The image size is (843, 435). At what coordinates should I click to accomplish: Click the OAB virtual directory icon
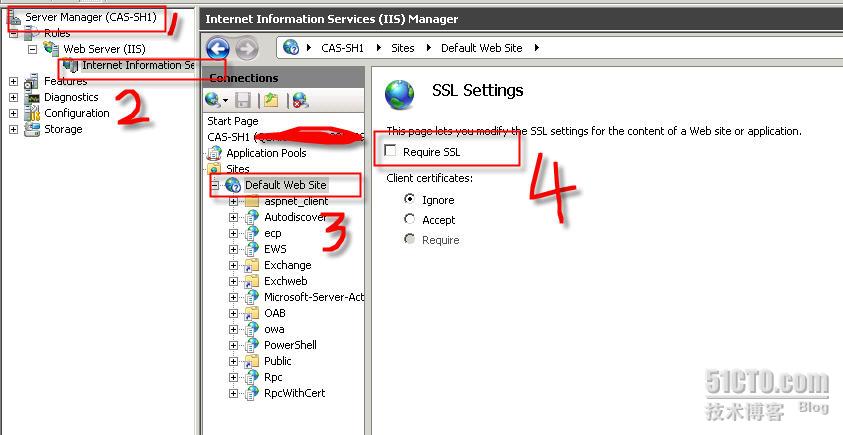pyautogui.click(x=252, y=313)
